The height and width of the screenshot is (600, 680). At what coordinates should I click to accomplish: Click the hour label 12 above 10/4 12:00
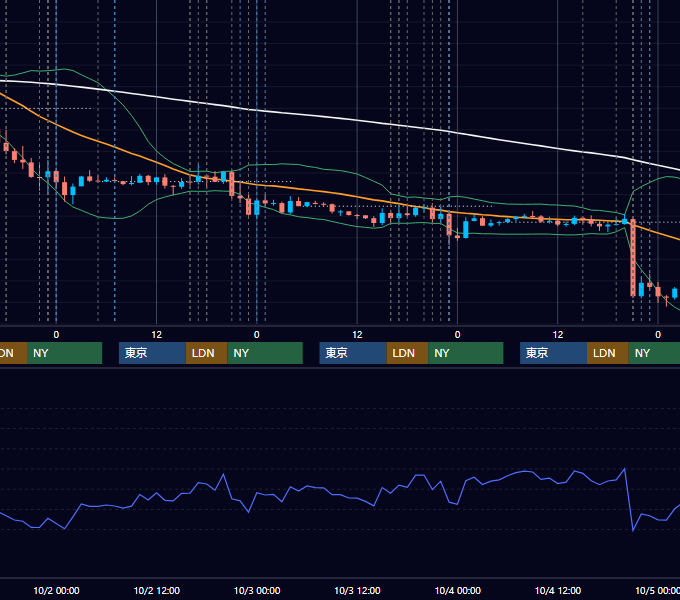click(x=558, y=335)
